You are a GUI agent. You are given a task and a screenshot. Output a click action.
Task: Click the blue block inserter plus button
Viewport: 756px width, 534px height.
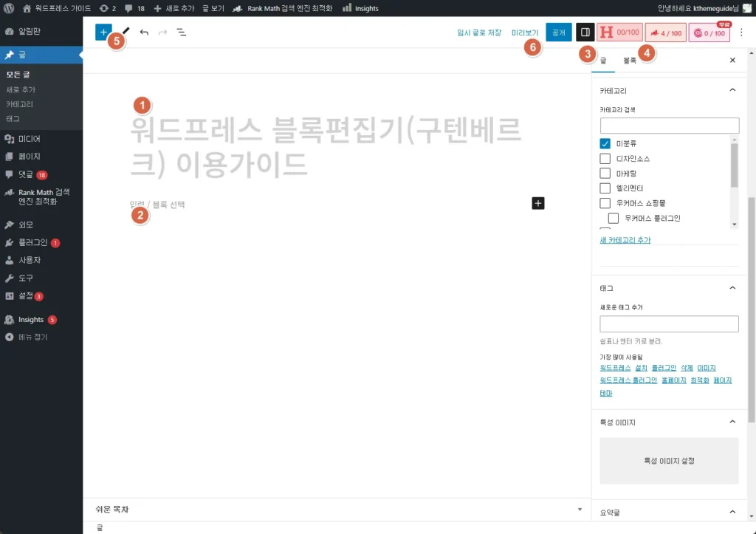(x=103, y=32)
